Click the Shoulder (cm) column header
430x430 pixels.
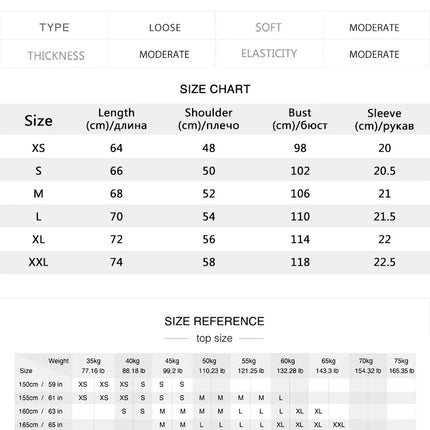tap(209, 119)
